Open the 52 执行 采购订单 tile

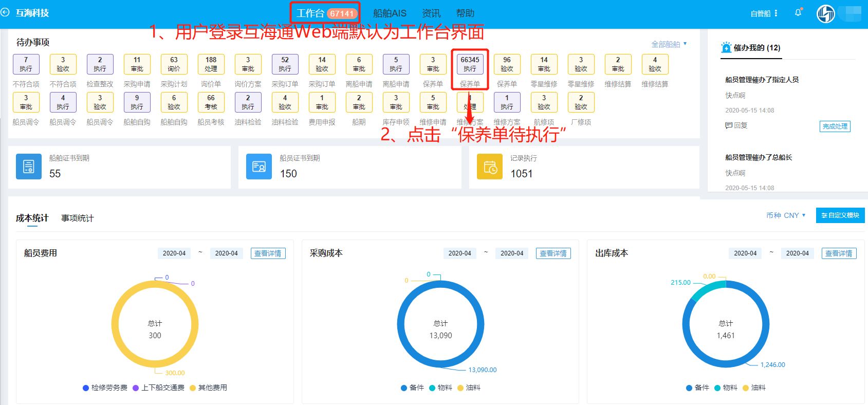pos(285,64)
